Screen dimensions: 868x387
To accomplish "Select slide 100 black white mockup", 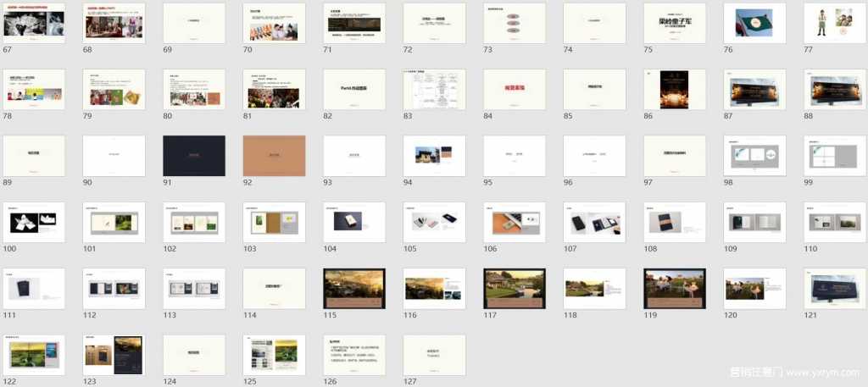I will click(34, 222).
